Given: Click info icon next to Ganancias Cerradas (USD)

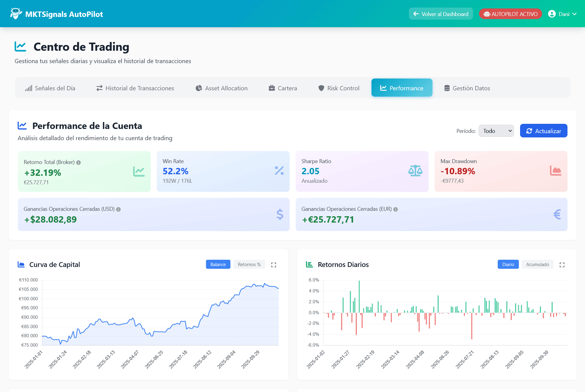Looking at the screenshot, I should [118, 209].
